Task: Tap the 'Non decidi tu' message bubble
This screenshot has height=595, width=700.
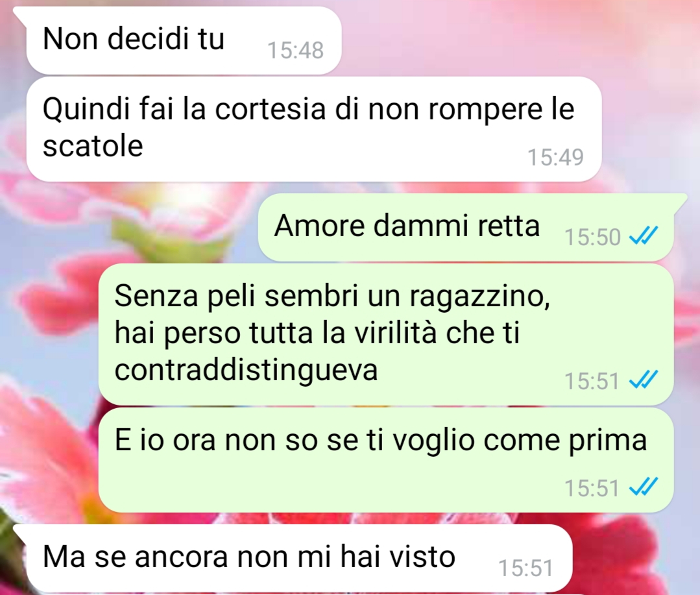Action: coord(183,40)
